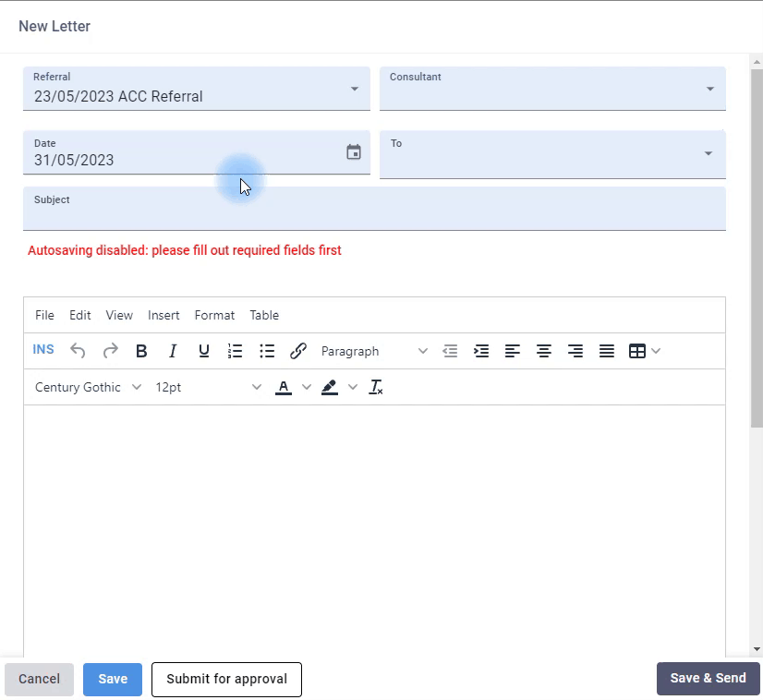Open the Referral dropdown
The image size is (763, 700).
[354, 88]
